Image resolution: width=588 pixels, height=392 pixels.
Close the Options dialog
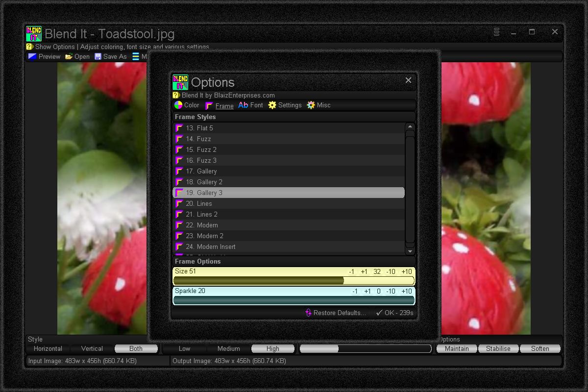click(x=408, y=80)
